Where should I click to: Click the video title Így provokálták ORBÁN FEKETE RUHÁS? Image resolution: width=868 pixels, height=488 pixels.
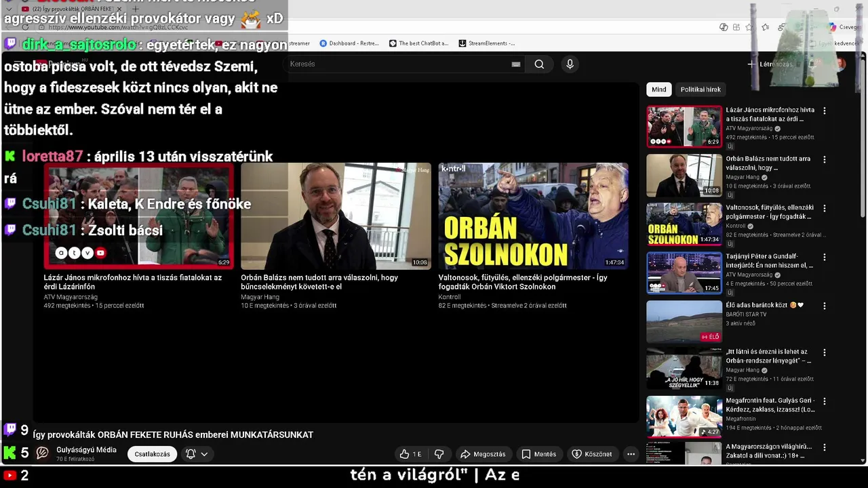tap(173, 434)
